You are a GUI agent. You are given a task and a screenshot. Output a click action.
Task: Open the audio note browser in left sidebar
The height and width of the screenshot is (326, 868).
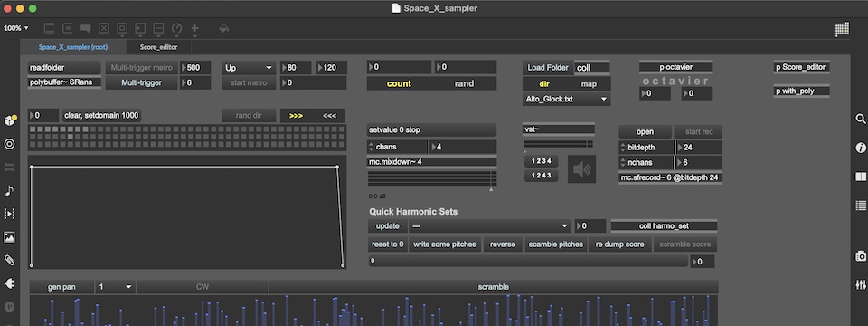[x=9, y=190]
